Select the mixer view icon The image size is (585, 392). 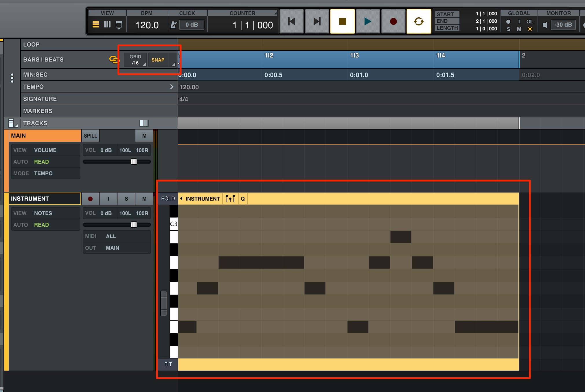(107, 25)
